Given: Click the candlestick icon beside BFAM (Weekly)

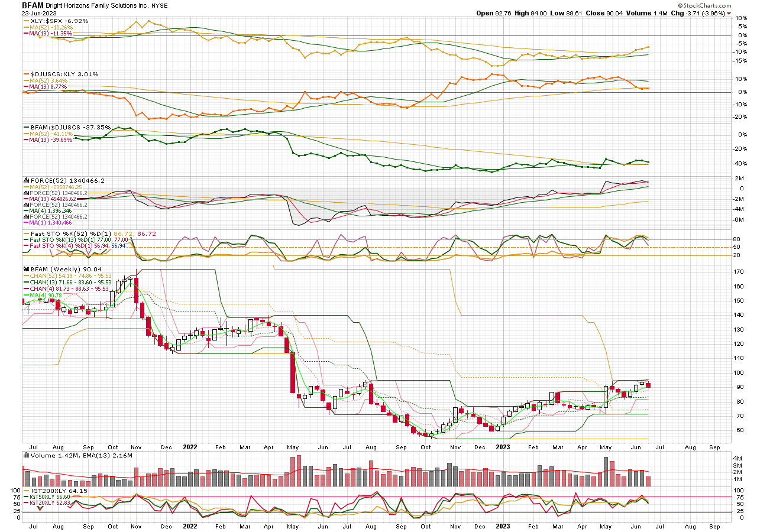Looking at the screenshot, I should [x=25, y=269].
